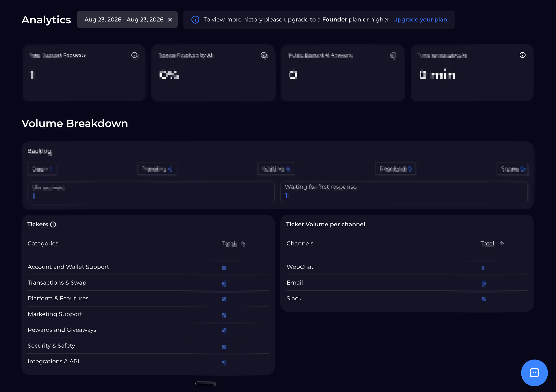Click the Upgrade your plan link
The width and height of the screenshot is (556, 392).
tap(420, 19)
